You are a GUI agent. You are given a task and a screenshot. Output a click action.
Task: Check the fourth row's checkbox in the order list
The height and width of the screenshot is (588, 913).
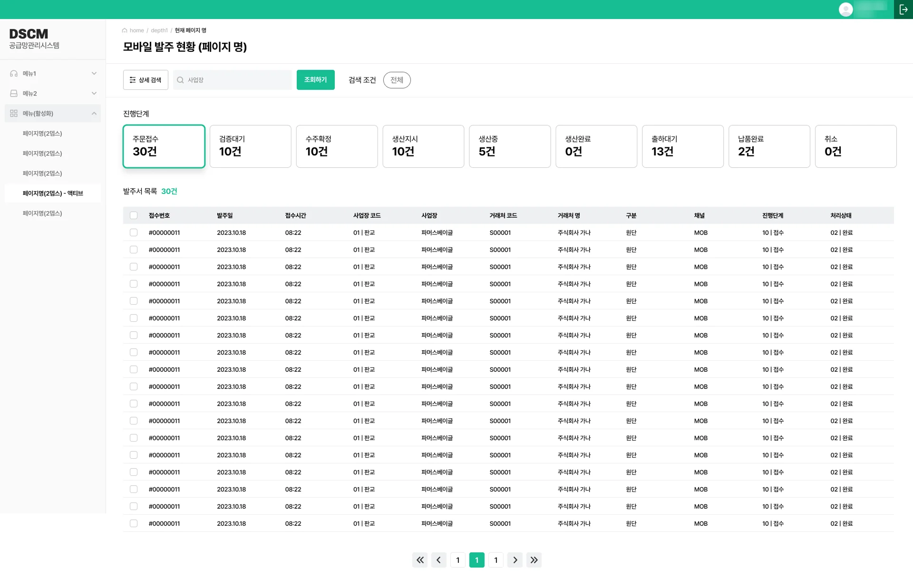tap(134, 284)
